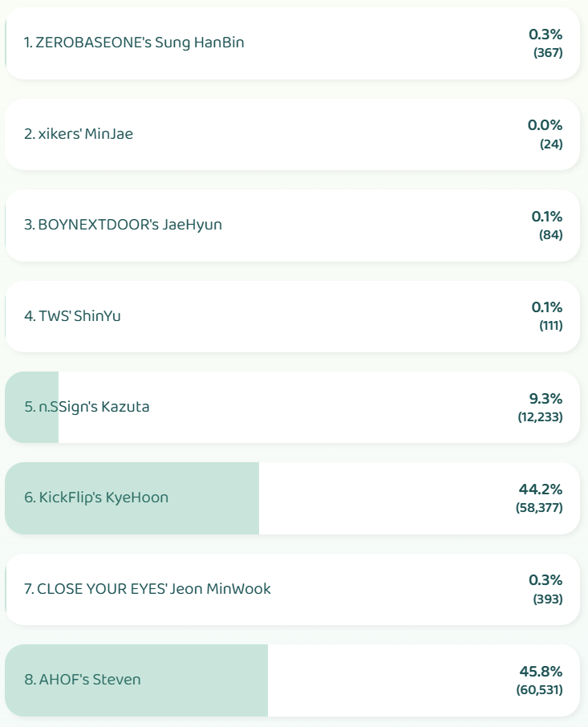This screenshot has height=727, width=588.
Task: Vote for KickFlip's KyeHoon
Action: coord(292,498)
